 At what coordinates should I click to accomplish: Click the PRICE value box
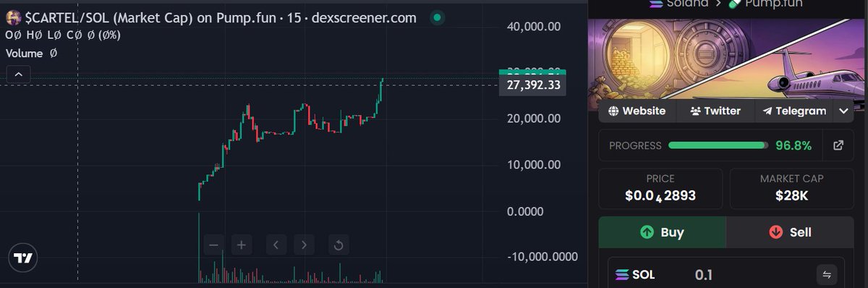[660, 190]
